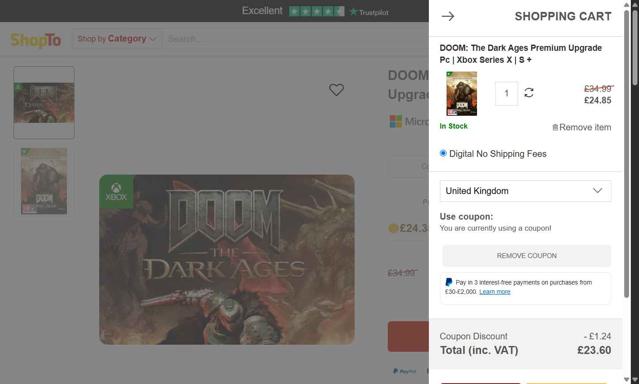Screen dimensions: 639x384
Task: Open the DOOM Premium Upgrade product title
Action: 521,54
